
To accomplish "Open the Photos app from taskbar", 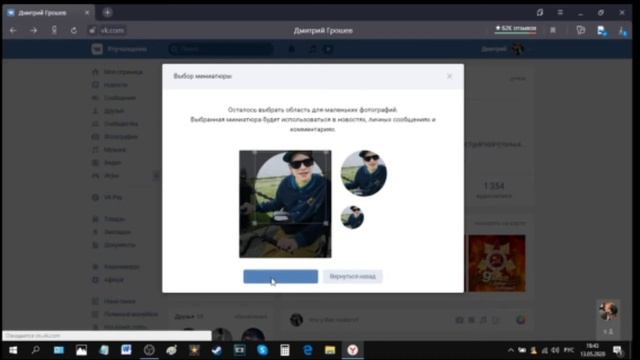I will coord(81,350).
